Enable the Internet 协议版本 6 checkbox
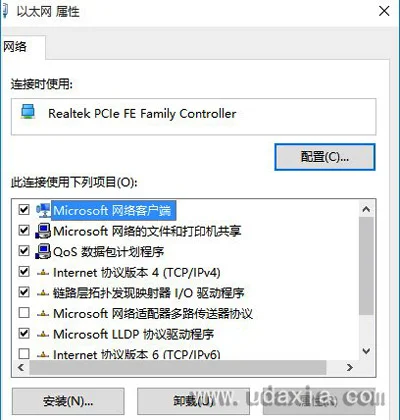 24,353
